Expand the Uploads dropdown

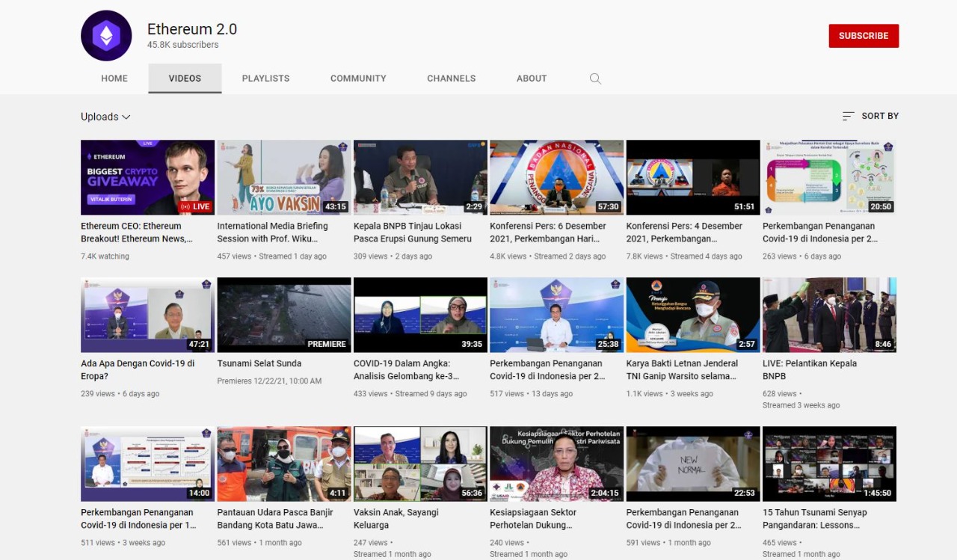[105, 117]
